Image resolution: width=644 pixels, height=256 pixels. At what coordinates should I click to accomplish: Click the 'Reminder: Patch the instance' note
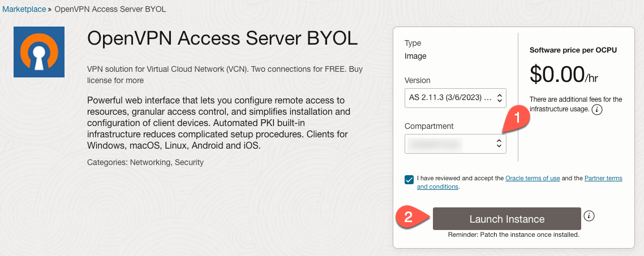click(513, 235)
